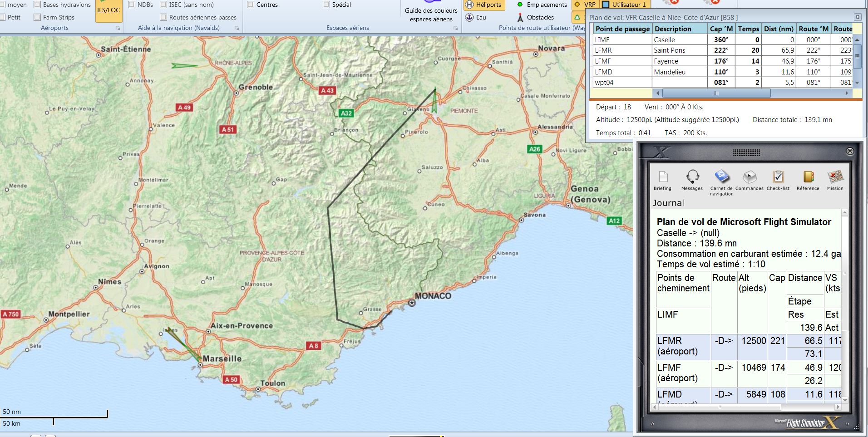This screenshot has height=437, width=868.
Task: Click the green aircraft symbol near Saint-Étienne
Action: click(184, 66)
